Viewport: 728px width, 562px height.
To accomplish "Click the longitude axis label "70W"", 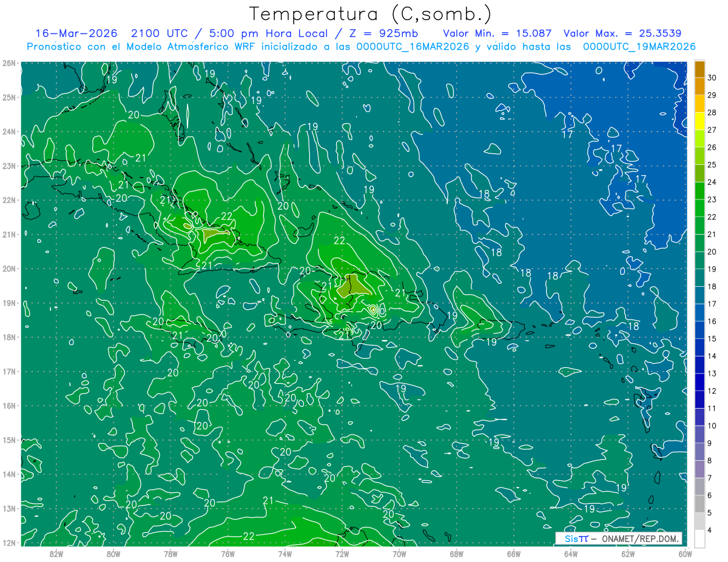I will click(399, 553).
